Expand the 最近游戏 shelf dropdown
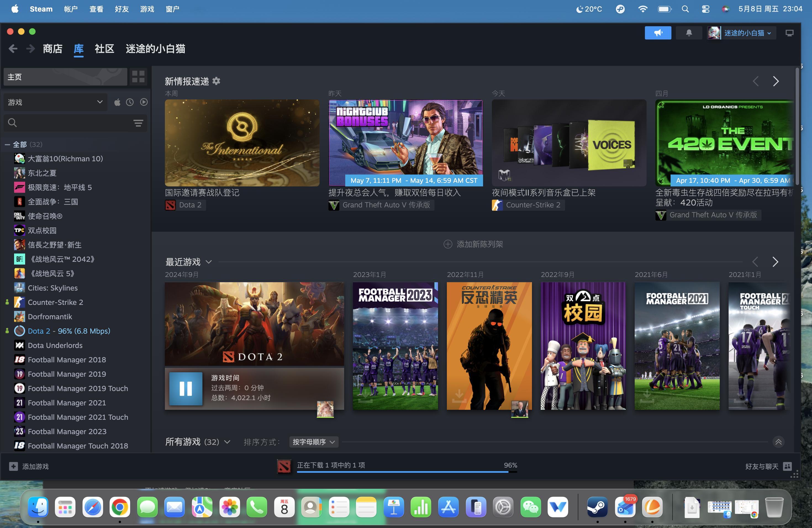The width and height of the screenshot is (812, 528). coord(209,262)
